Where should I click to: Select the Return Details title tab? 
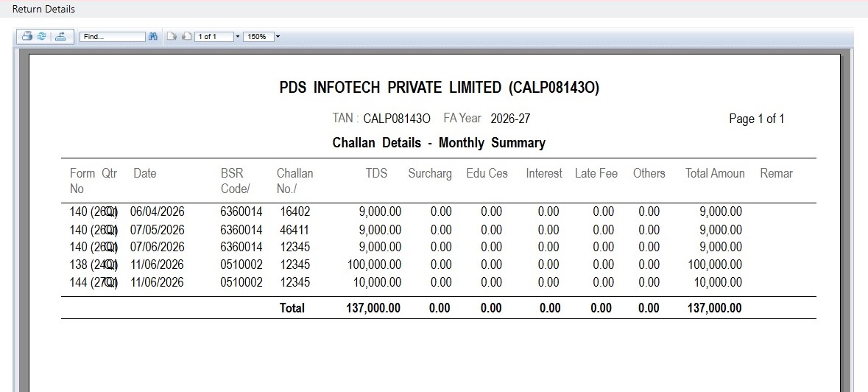43,10
